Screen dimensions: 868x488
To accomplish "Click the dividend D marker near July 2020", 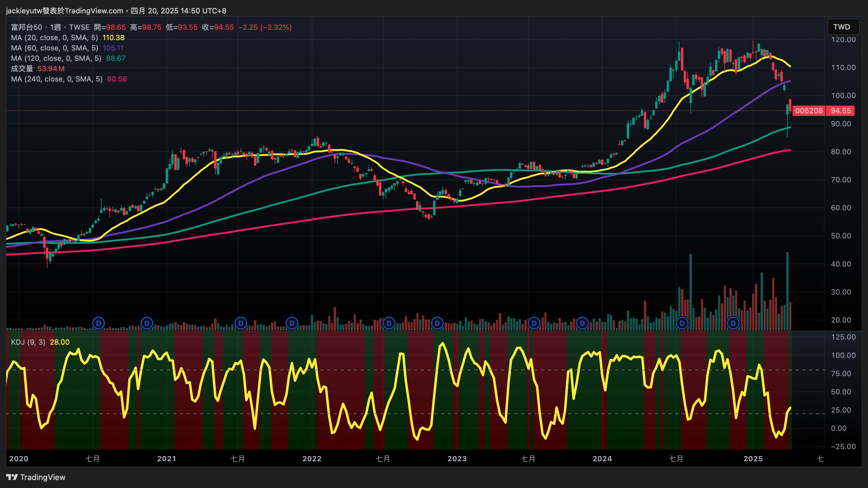I will (99, 323).
